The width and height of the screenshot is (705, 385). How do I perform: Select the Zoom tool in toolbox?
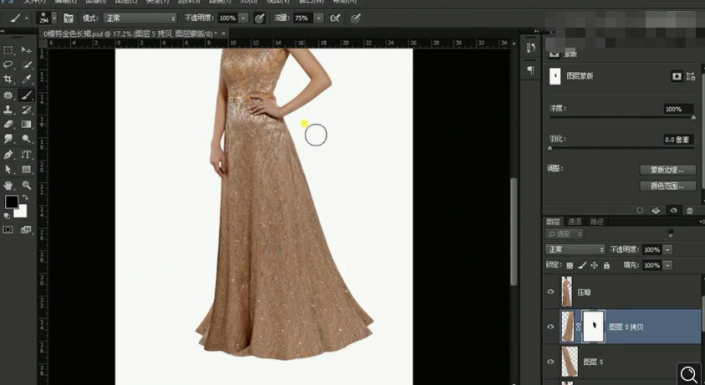point(27,185)
